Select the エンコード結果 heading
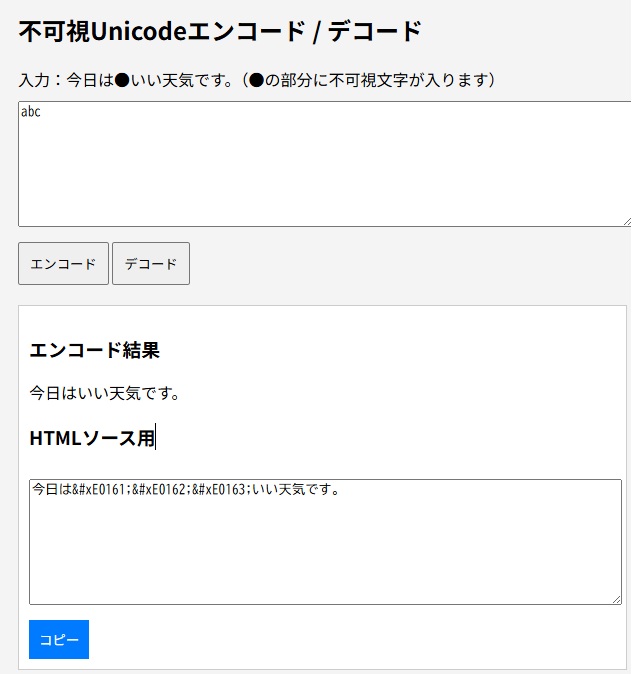The image size is (632, 674). tap(94, 350)
